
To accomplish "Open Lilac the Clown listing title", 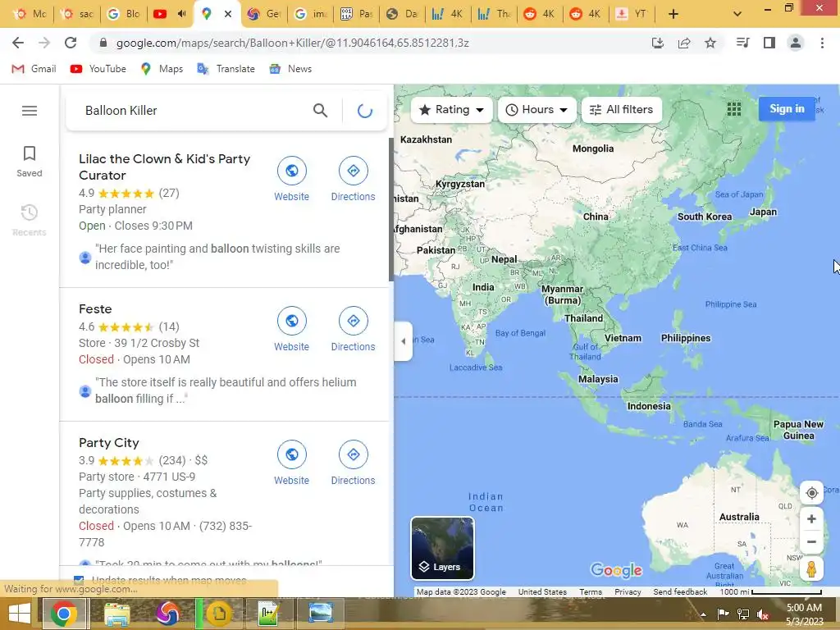I will click(164, 167).
